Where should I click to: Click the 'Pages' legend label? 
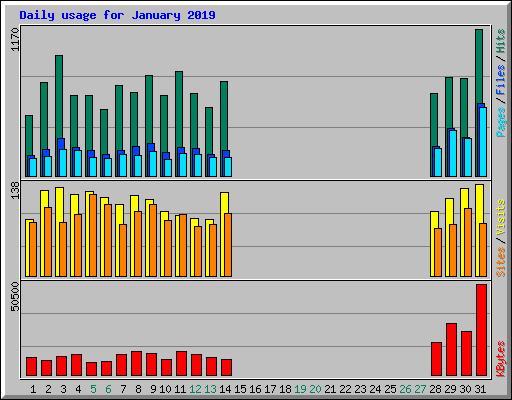pos(500,122)
